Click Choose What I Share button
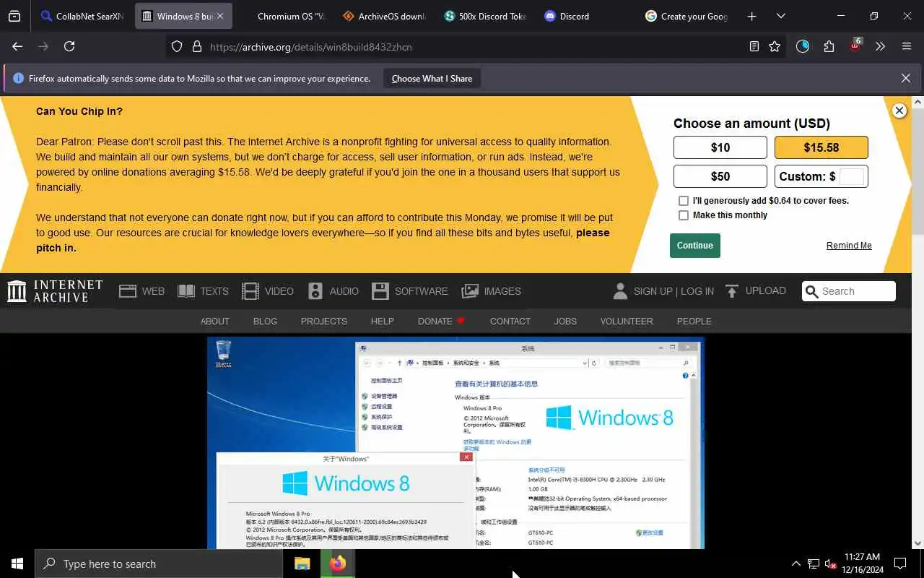 [432, 78]
